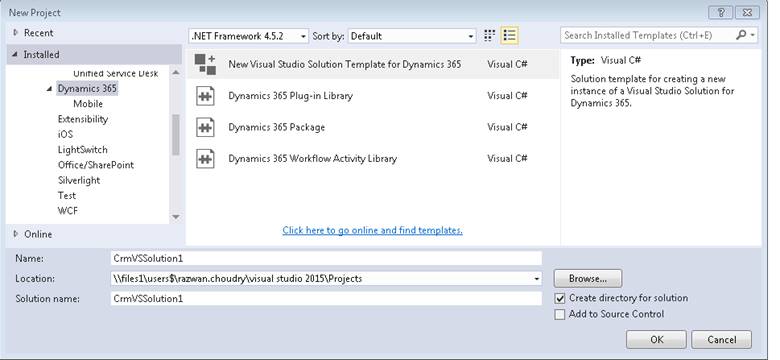Collapse the Dynamics 365 tree node
The width and height of the screenshot is (780, 360).
coord(49,89)
